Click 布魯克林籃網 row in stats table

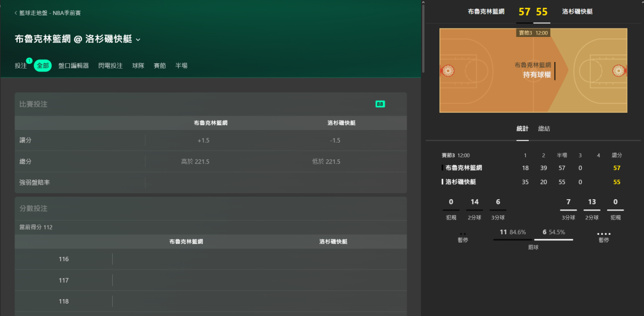coord(532,168)
